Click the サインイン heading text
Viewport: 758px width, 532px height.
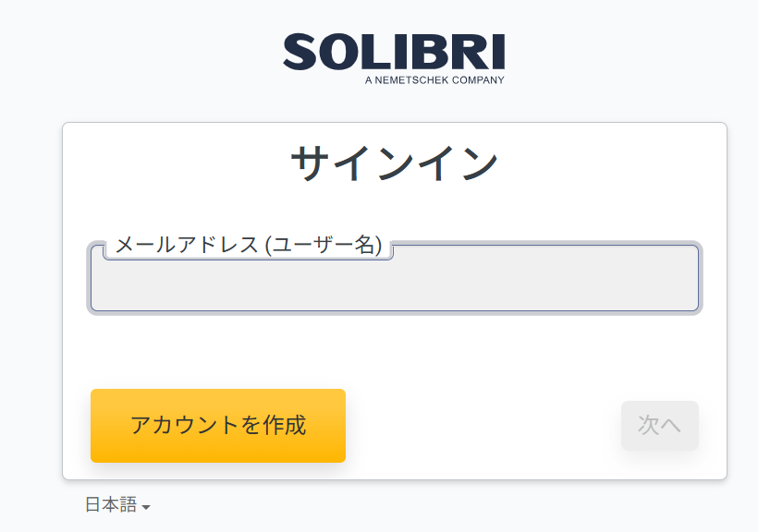[394, 163]
